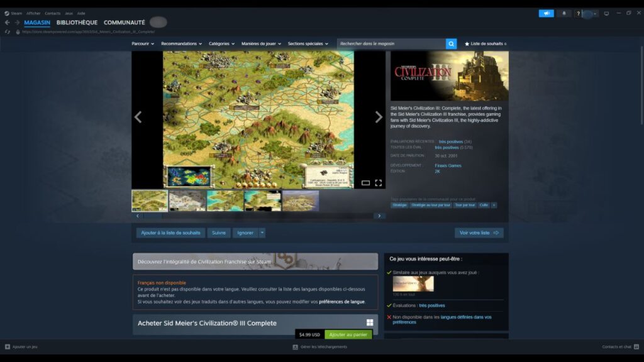Click Voir votre liste button
Screen dimensions: 644x362
(479, 233)
